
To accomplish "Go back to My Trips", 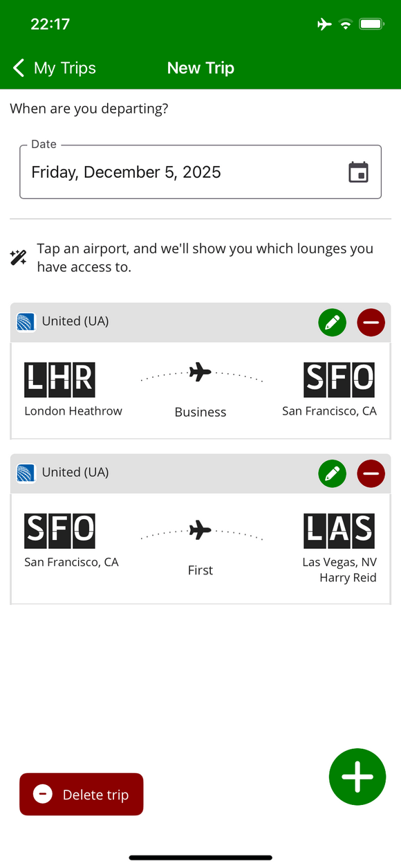I will pos(53,68).
